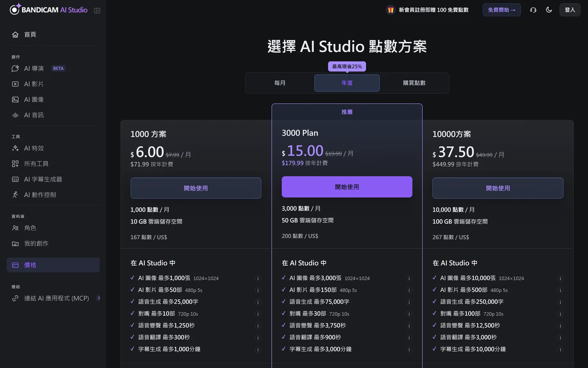The image size is (588, 368).
Task: Switch to the 每月 billing tab
Action: [280, 83]
